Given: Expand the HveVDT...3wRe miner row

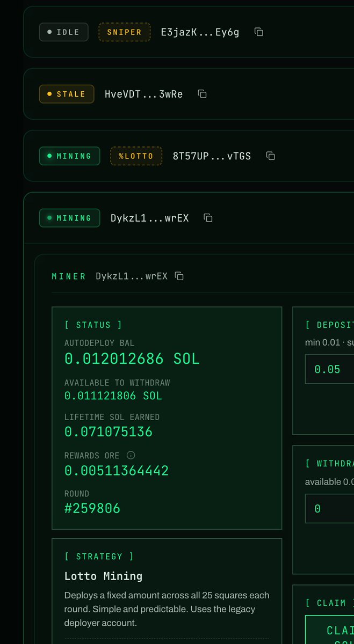Looking at the screenshot, I should [189, 94].
